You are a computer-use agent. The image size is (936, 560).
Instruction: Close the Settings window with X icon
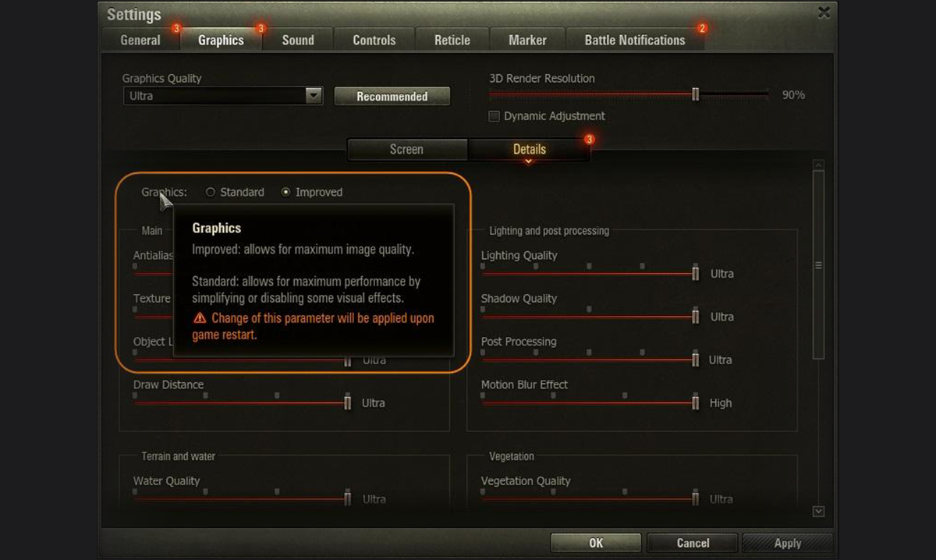point(824,12)
